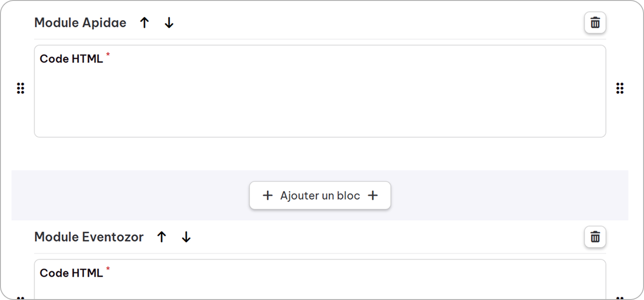Move the Module Apidae block down

(169, 23)
